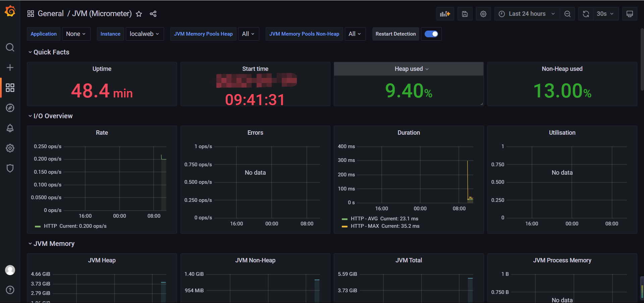Open the Application variable link

click(x=43, y=34)
